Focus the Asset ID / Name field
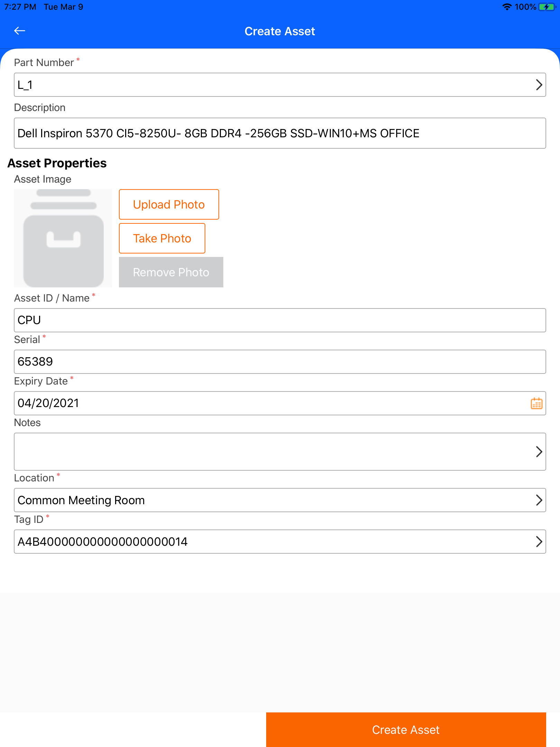 coord(279,320)
